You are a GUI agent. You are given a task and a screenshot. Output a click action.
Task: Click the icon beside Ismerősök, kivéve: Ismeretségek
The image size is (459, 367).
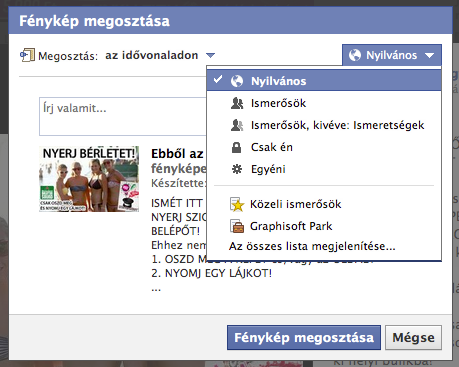pyautogui.click(x=237, y=125)
